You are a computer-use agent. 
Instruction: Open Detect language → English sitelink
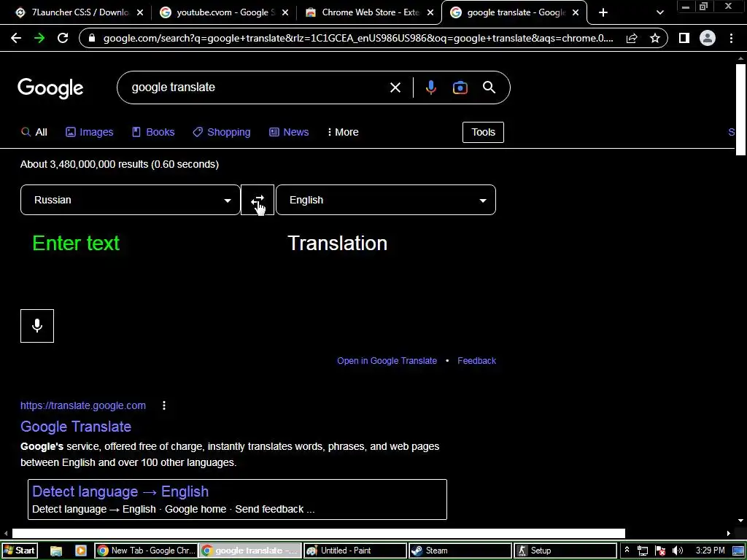tap(120, 491)
